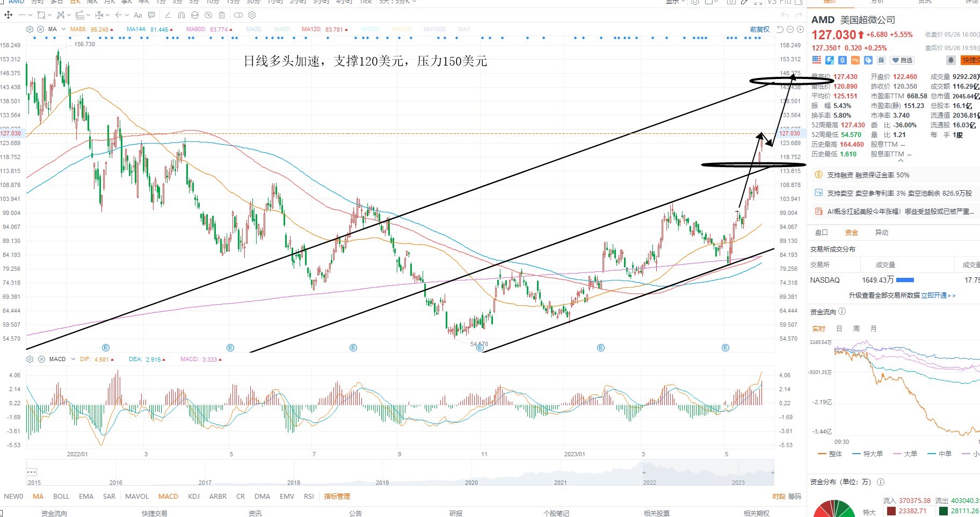
Task: Zoom in the chart with plus icon
Action: pos(800,30)
